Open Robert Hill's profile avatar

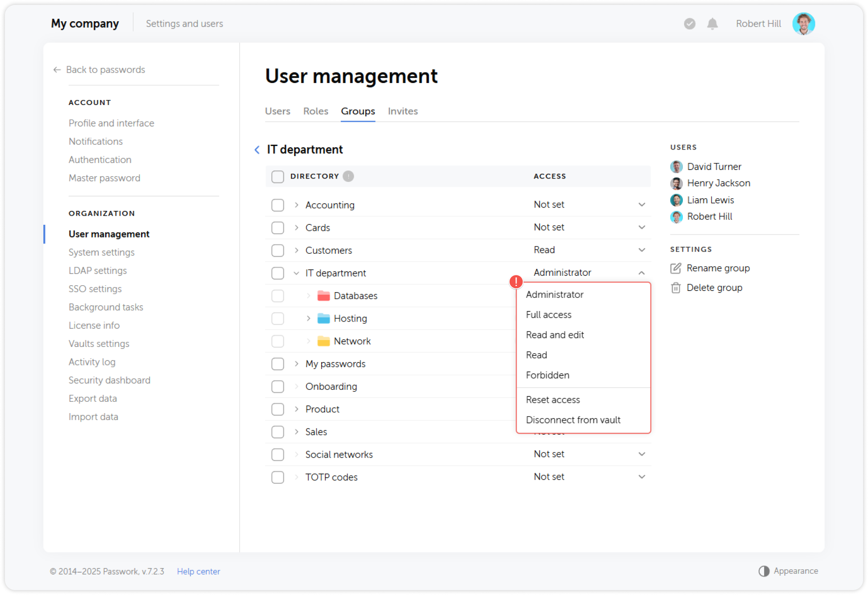[x=804, y=24]
